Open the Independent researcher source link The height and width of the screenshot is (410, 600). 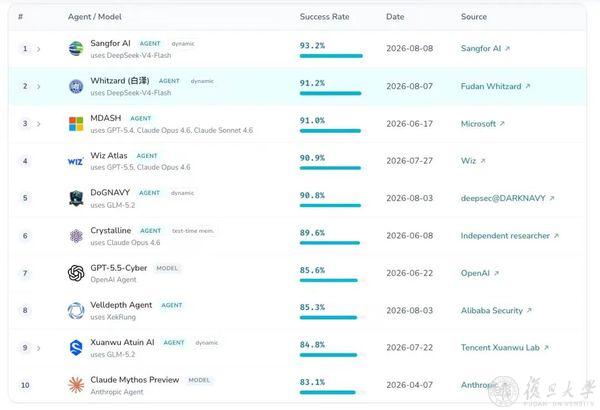coord(505,235)
